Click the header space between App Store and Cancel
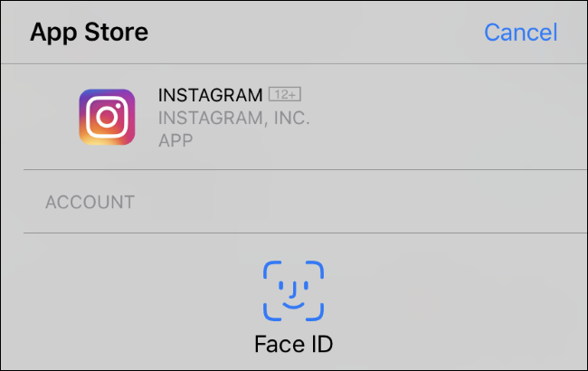This screenshot has width=588, height=371. (x=317, y=33)
